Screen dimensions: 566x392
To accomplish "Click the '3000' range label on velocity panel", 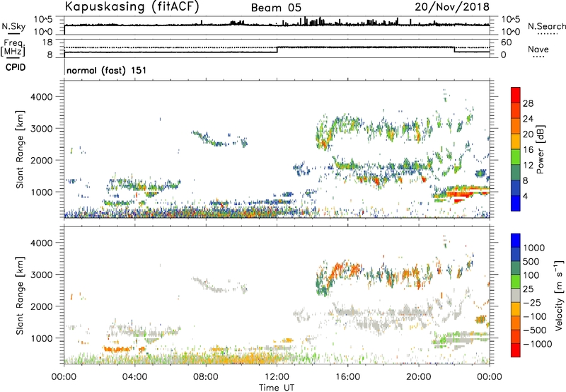I will point(41,275).
